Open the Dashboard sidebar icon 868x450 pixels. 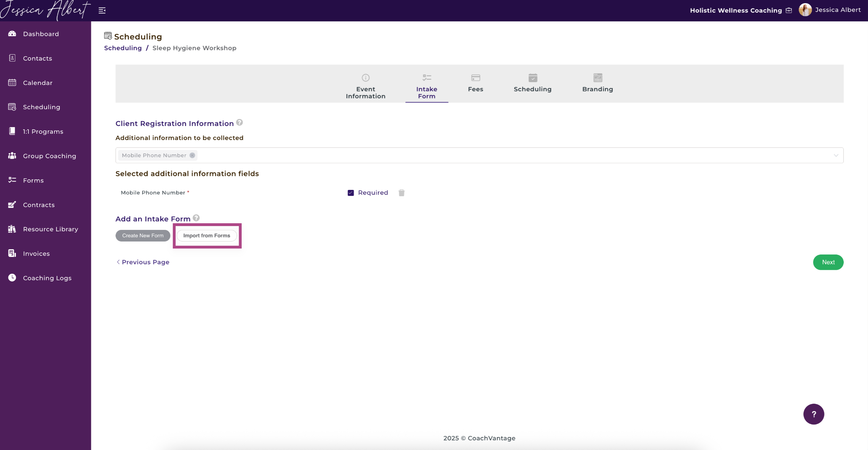pyautogui.click(x=12, y=34)
